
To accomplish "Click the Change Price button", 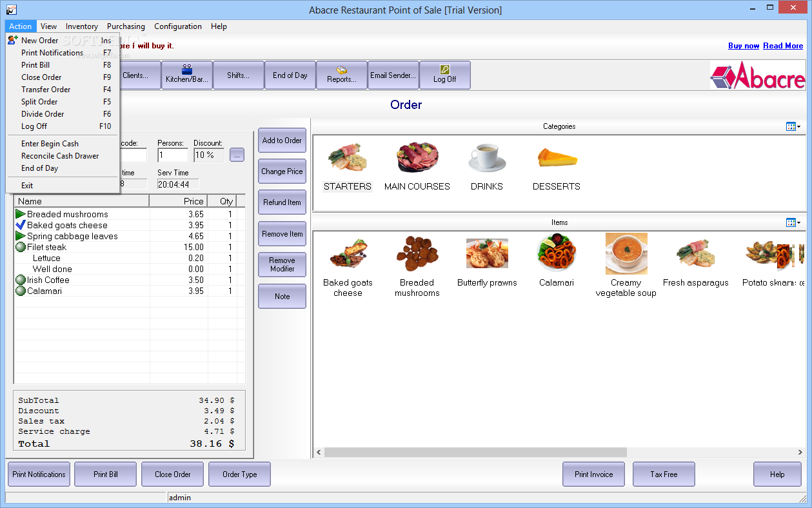I will tap(282, 171).
